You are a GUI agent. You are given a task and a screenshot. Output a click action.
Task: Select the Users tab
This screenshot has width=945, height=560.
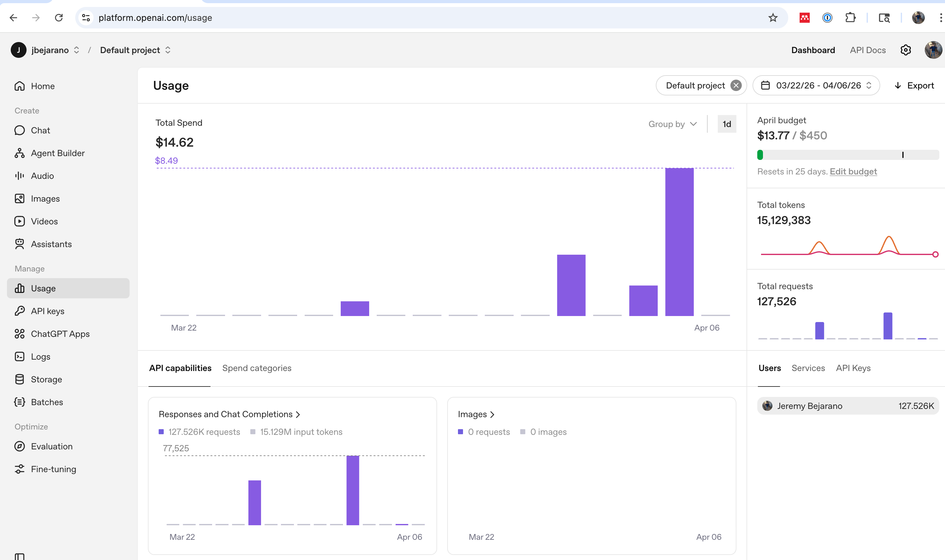770,368
